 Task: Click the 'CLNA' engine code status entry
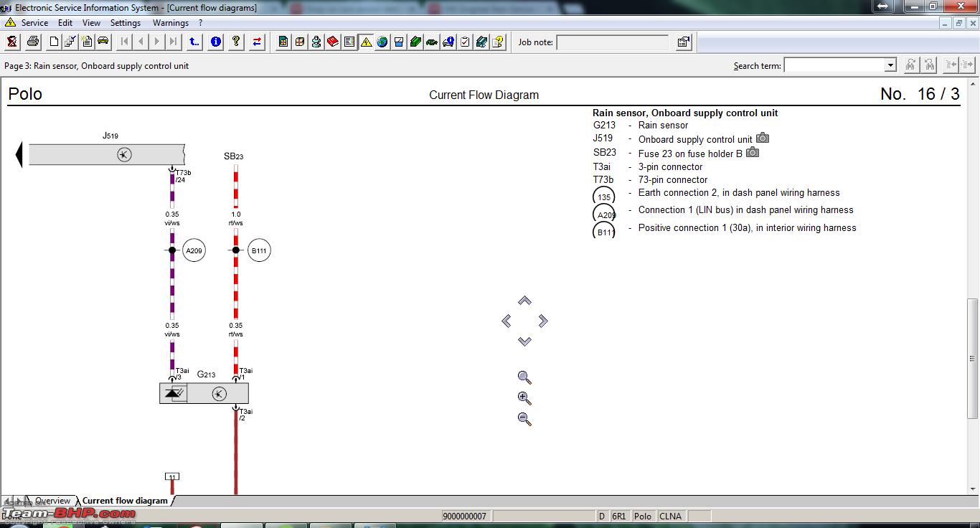click(x=671, y=516)
